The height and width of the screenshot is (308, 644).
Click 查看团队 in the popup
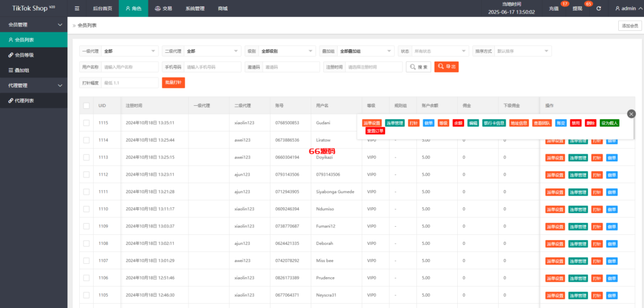click(542, 123)
